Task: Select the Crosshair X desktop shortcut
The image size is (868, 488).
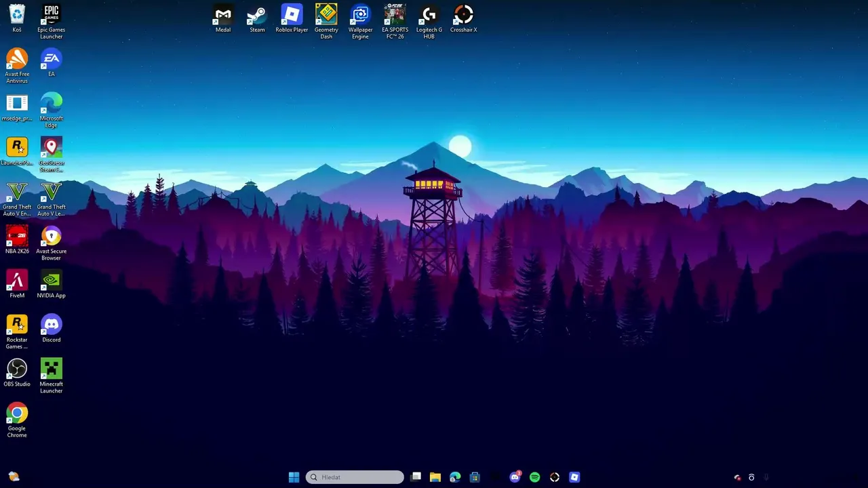Action: [464, 19]
